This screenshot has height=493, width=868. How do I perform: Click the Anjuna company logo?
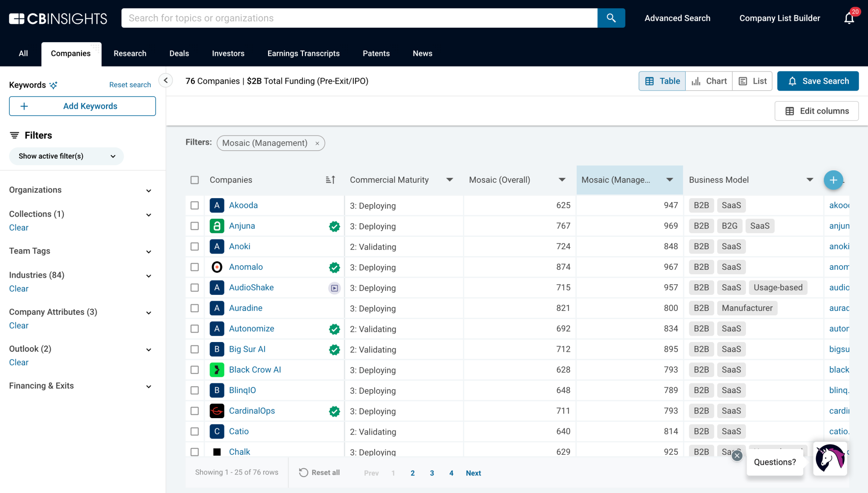(217, 226)
